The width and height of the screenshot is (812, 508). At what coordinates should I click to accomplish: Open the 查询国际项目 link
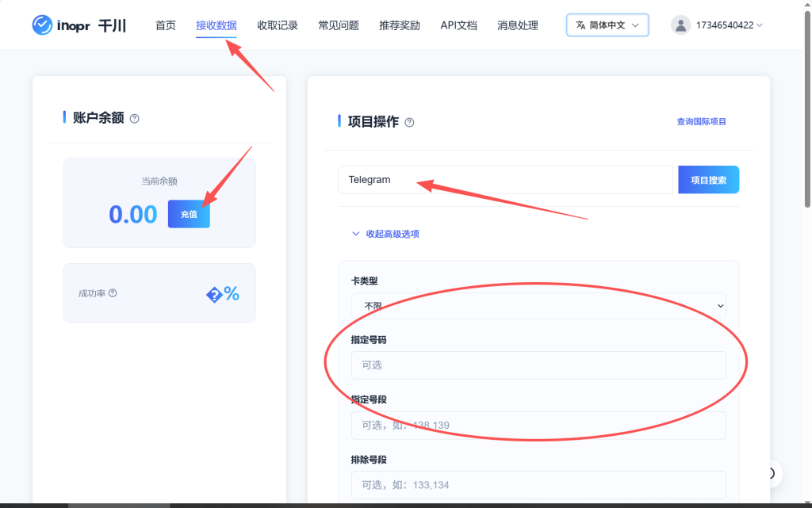[702, 120]
